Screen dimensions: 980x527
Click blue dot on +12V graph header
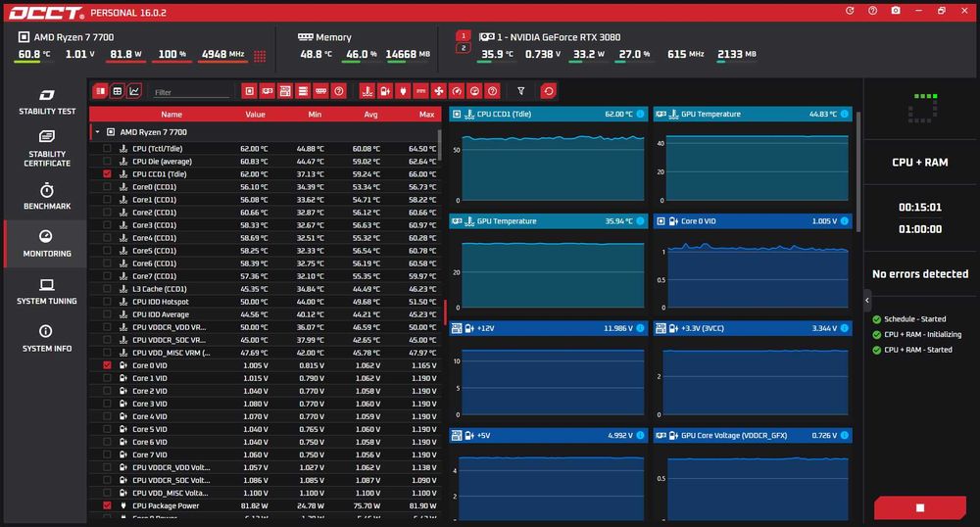(x=640, y=328)
